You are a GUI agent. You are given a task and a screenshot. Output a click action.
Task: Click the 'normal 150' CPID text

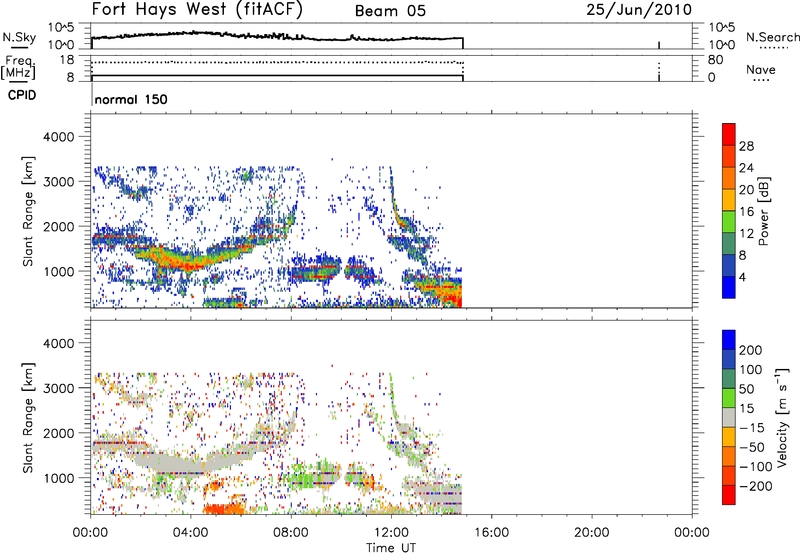131,99
